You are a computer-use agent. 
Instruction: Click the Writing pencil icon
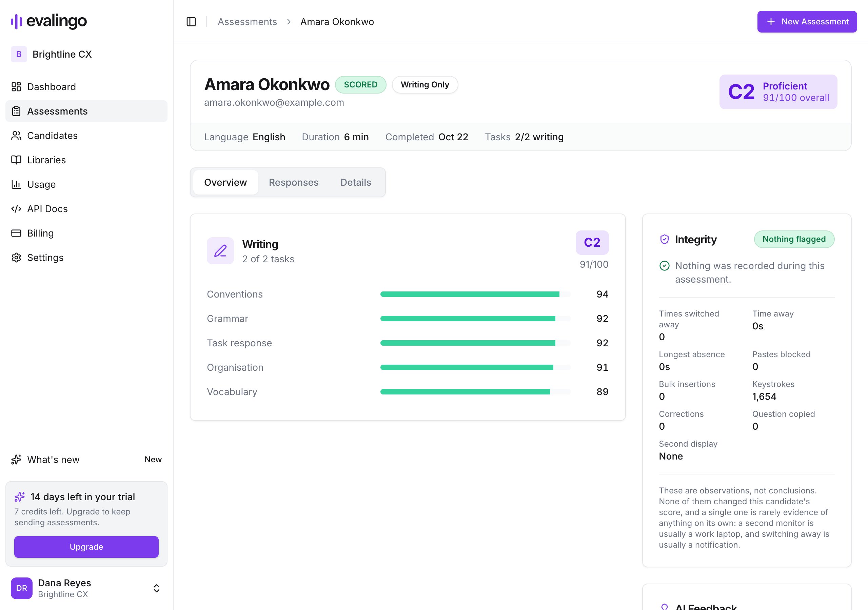pos(220,250)
